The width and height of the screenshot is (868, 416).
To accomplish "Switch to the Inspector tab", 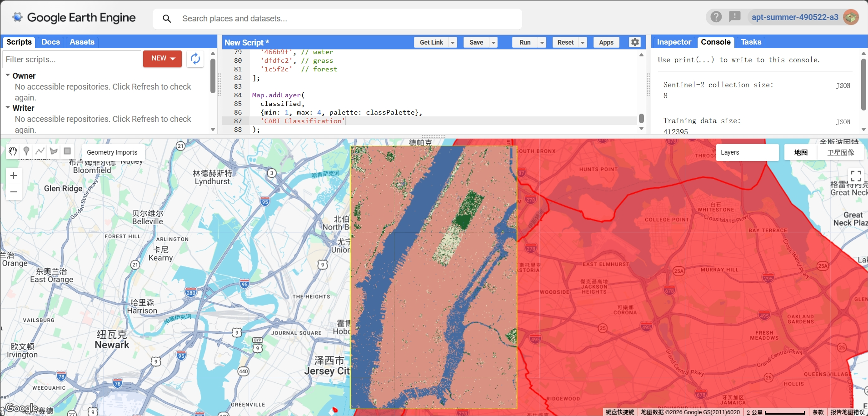I will click(x=674, y=42).
